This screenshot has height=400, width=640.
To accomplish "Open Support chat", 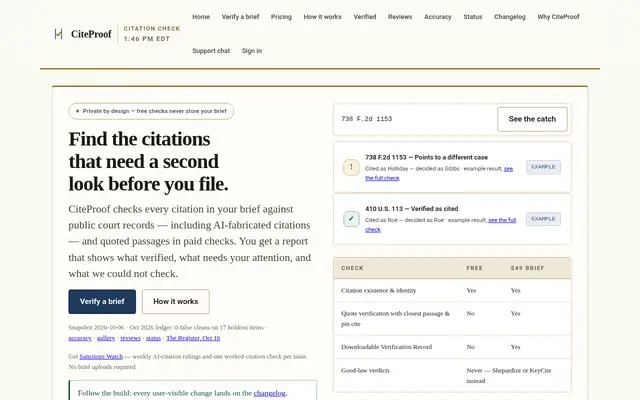I will coord(211,51).
